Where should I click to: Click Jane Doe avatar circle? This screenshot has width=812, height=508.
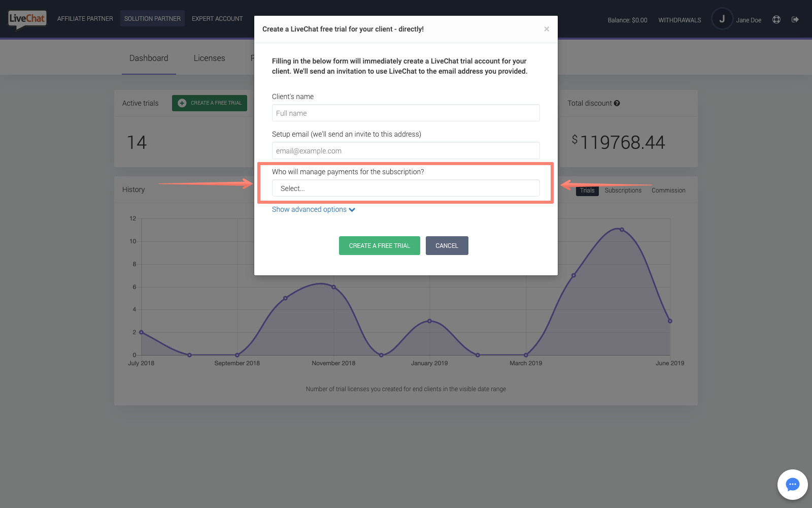pyautogui.click(x=722, y=19)
